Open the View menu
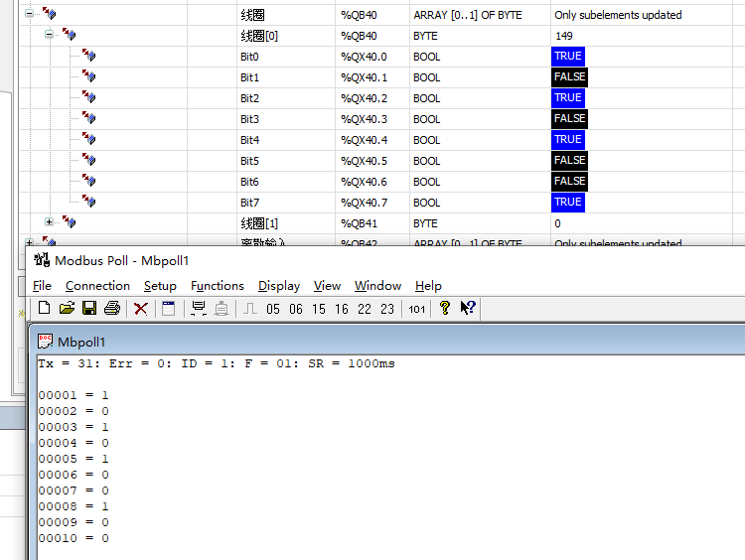 pos(327,286)
